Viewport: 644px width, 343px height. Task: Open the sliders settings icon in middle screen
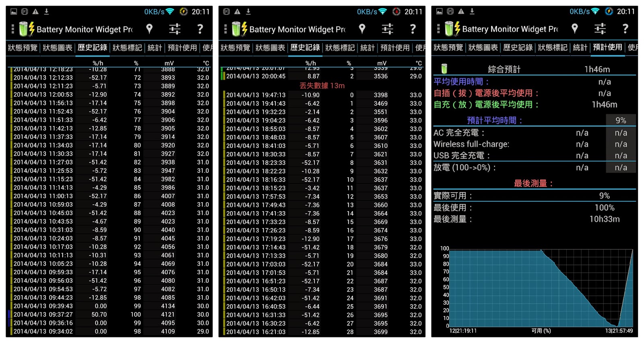(388, 29)
